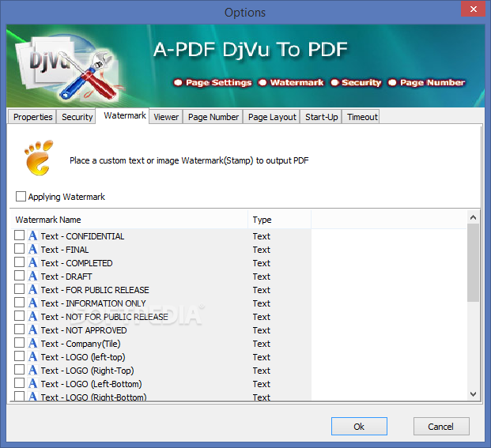Click Page Settings in the banner
This screenshot has height=448, width=491.
pyautogui.click(x=213, y=83)
